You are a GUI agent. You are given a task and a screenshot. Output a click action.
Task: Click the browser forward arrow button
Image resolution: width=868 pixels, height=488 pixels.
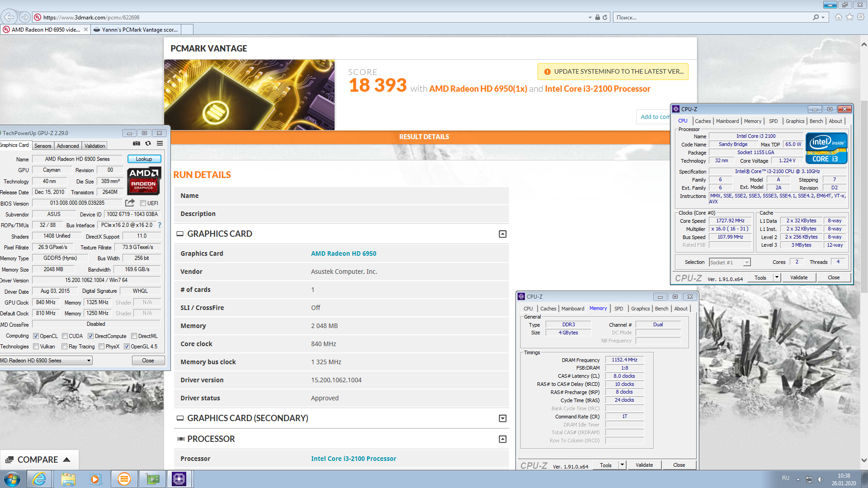25,17
